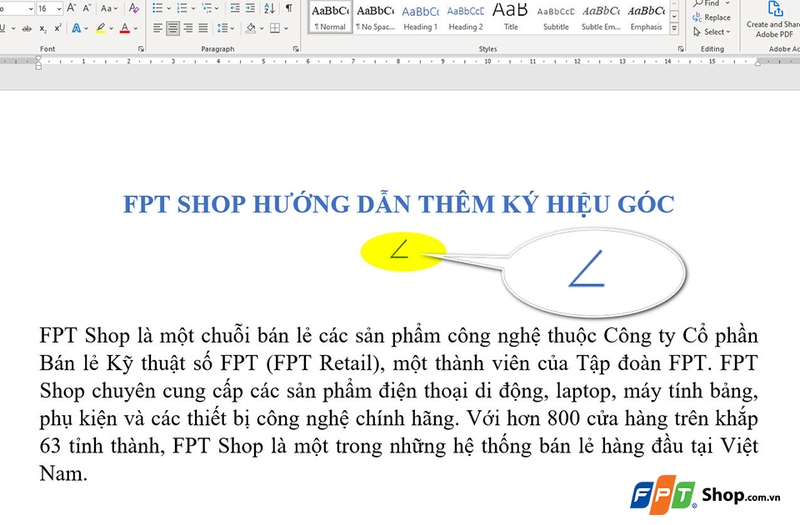
Task: Increase paragraph indent
Action: point(250,8)
